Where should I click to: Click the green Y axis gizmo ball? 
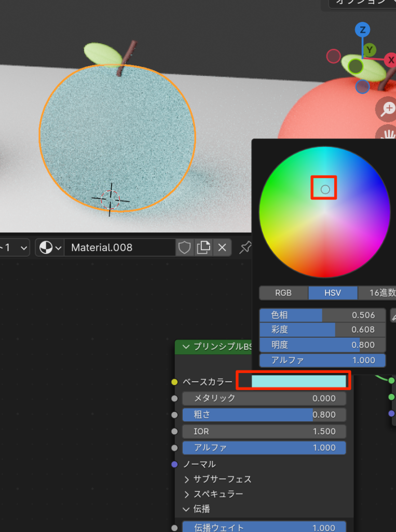(370, 50)
